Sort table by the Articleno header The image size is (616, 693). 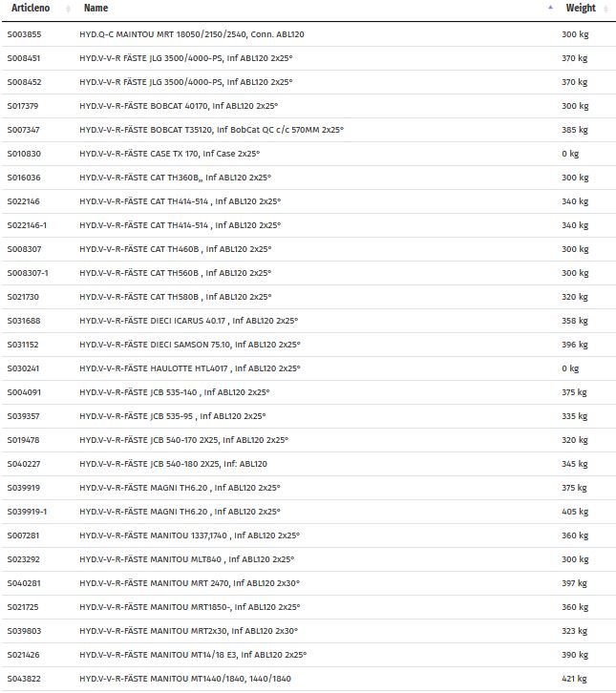tap(31, 9)
